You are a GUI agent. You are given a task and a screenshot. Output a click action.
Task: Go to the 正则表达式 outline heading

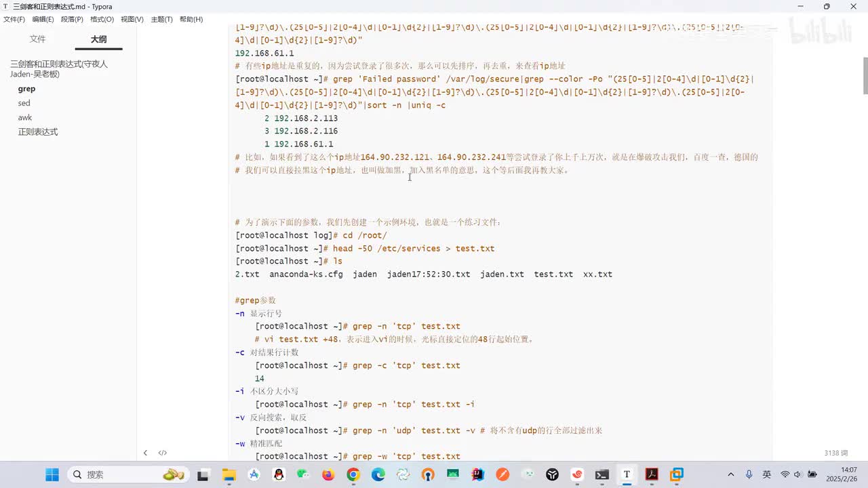[x=38, y=131]
